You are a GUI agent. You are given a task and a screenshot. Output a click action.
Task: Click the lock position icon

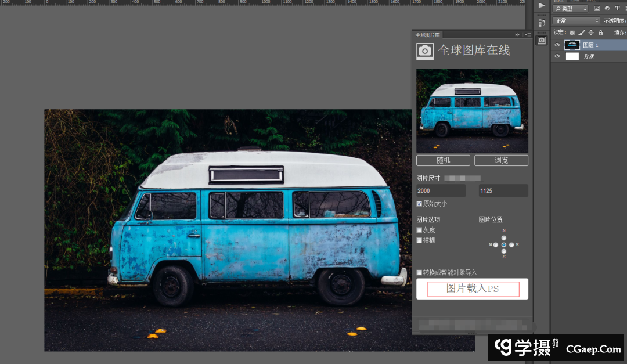coord(591,33)
